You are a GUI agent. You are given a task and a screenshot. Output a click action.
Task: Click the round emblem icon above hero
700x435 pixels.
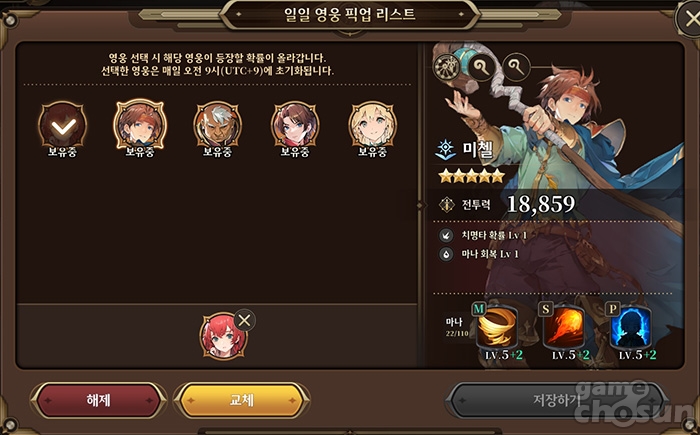pyautogui.click(x=446, y=67)
